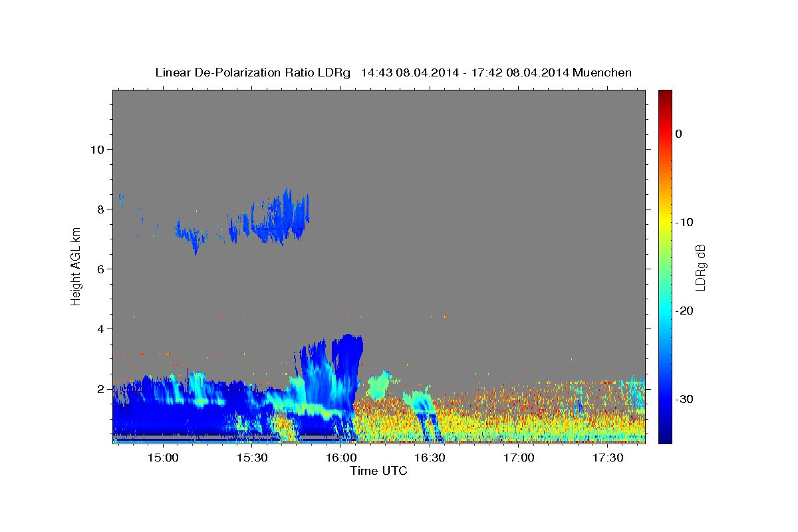The width and height of the screenshot is (798, 532).
Task: Click the location name "Muenchen" in the title
Action: (602, 72)
